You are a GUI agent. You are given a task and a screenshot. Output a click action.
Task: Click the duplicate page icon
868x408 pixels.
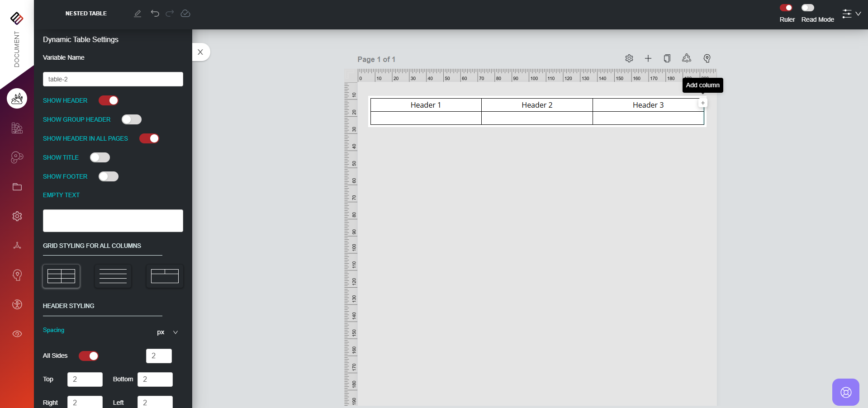(x=667, y=58)
